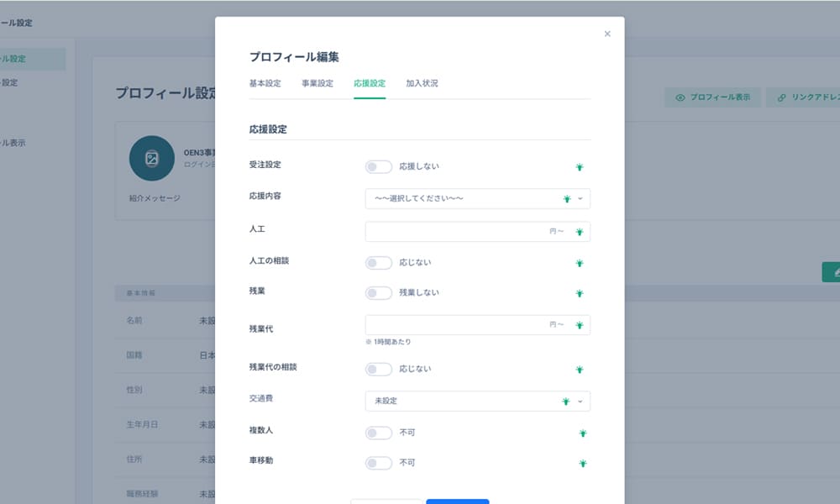Click the lightbulb hint icon in 人工 field

coord(580,232)
